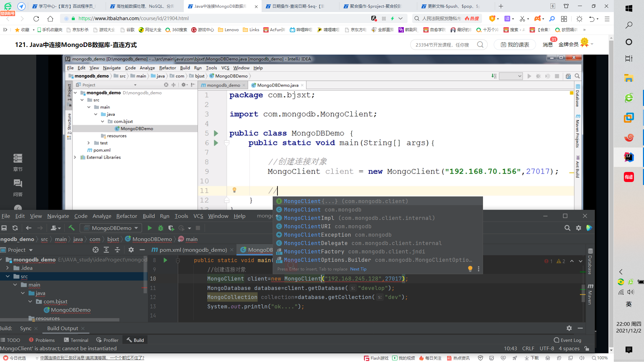Select MongoDBDemo class in dark project tree
This screenshot has width=644, height=362.
70,310
